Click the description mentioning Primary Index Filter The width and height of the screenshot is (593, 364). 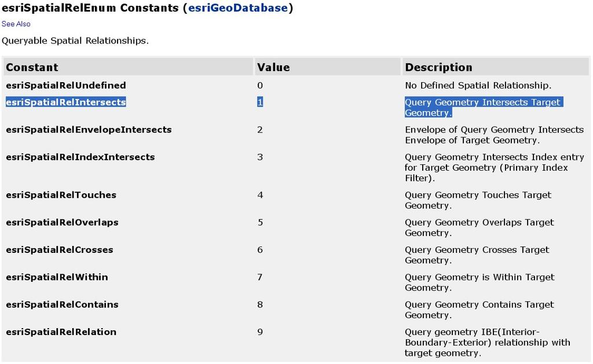[x=495, y=167]
